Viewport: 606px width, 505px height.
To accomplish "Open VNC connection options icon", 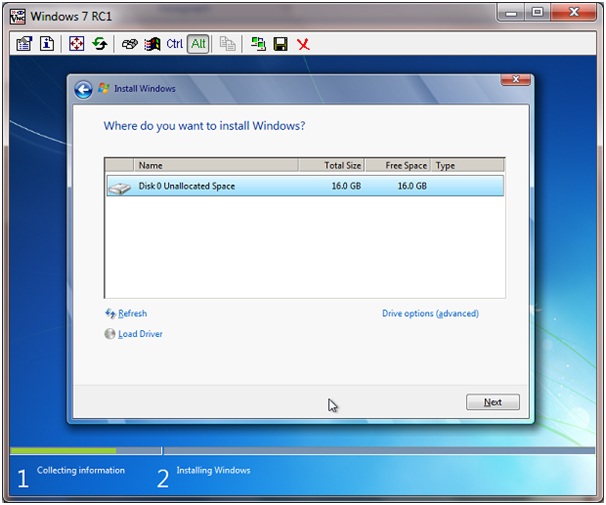I will pos(24,44).
